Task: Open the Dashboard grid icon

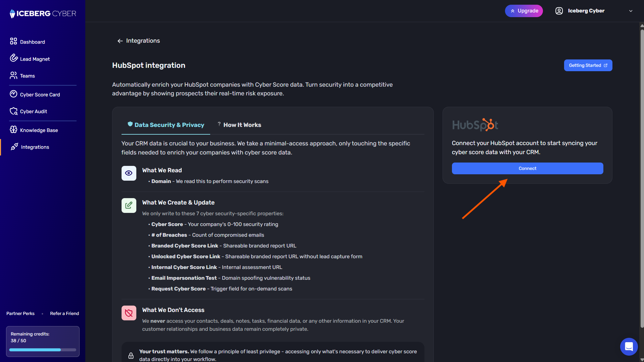Action: (x=13, y=41)
